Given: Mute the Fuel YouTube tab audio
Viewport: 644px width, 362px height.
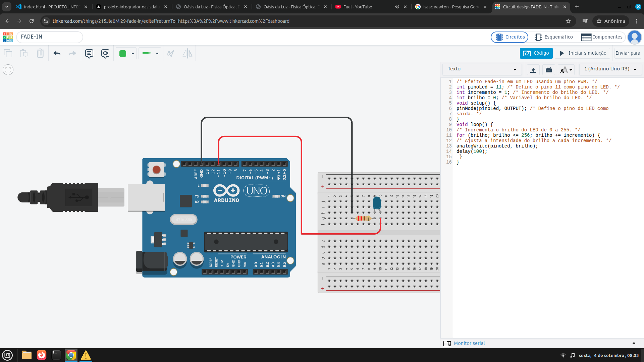Looking at the screenshot, I should 397,7.
